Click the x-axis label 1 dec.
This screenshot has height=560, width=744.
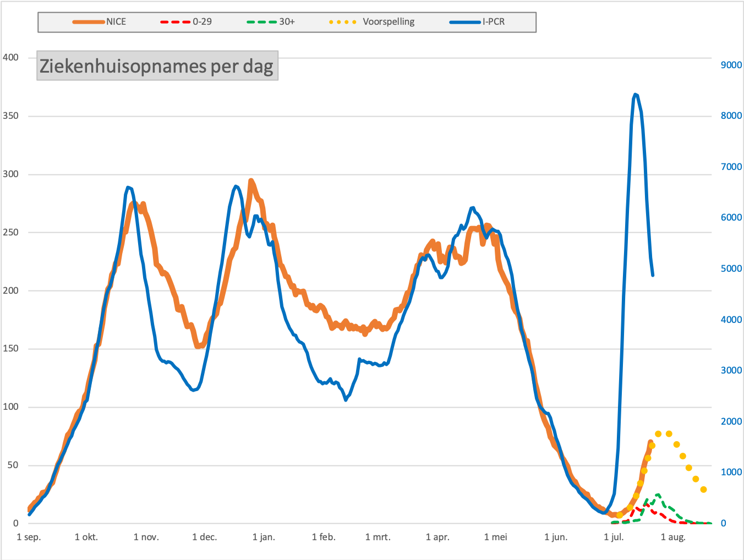[205, 537]
